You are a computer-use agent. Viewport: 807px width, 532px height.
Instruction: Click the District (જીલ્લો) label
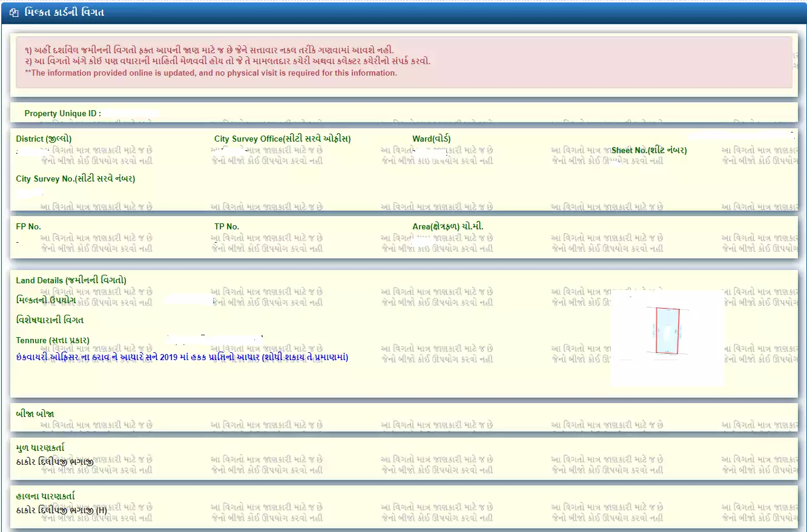[x=44, y=139]
